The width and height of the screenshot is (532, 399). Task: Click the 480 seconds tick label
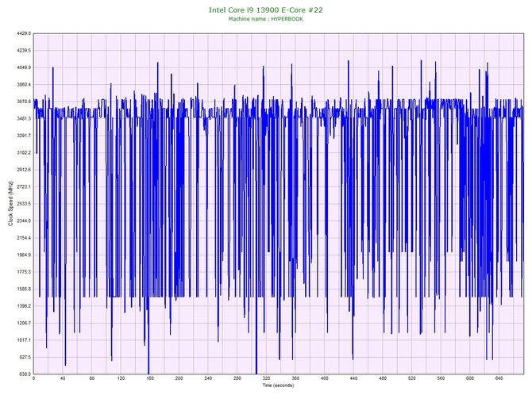[x=383, y=378]
